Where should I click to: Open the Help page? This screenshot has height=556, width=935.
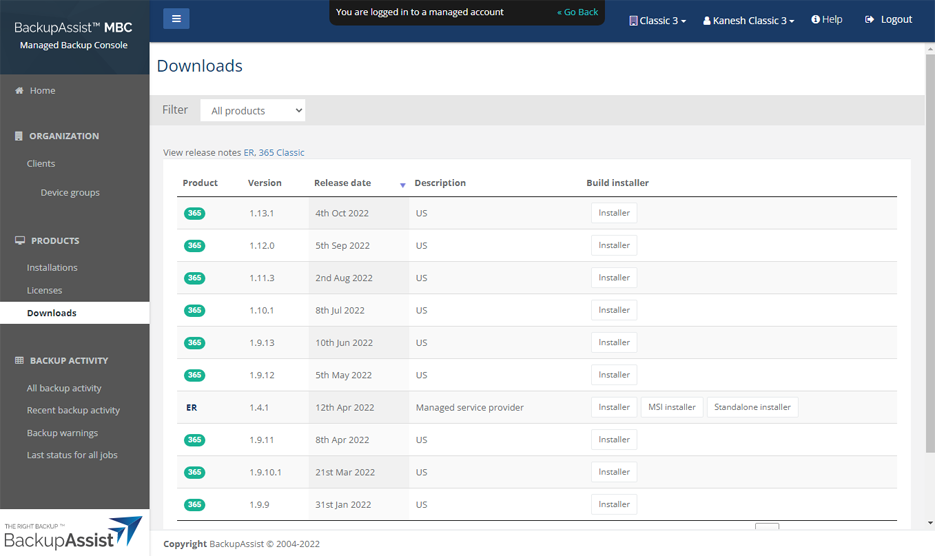(826, 20)
